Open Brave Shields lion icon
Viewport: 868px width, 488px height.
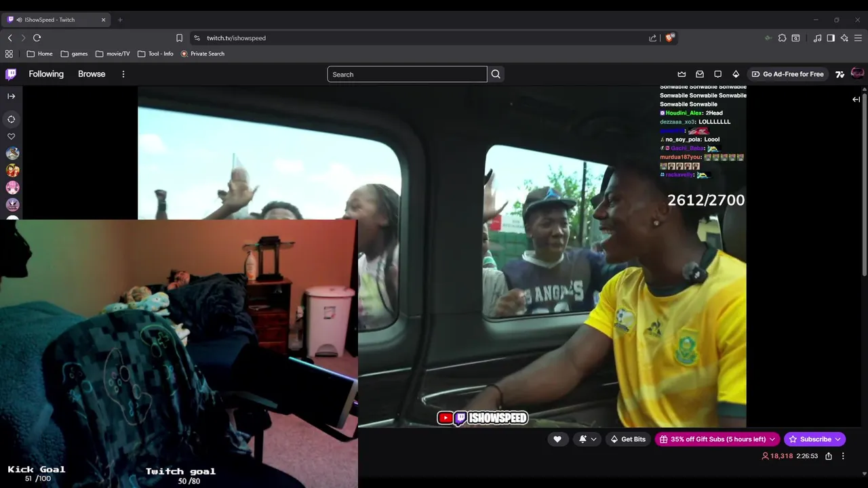670,38
